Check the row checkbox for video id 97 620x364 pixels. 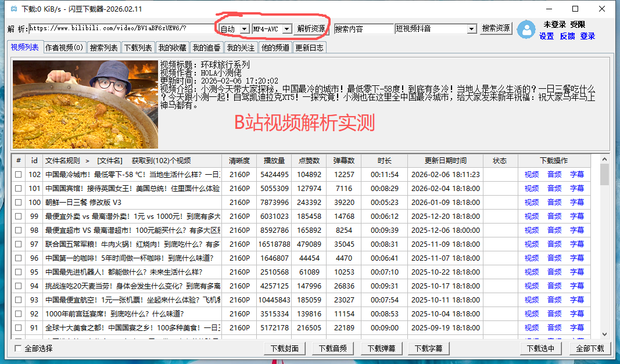point(19,244)
